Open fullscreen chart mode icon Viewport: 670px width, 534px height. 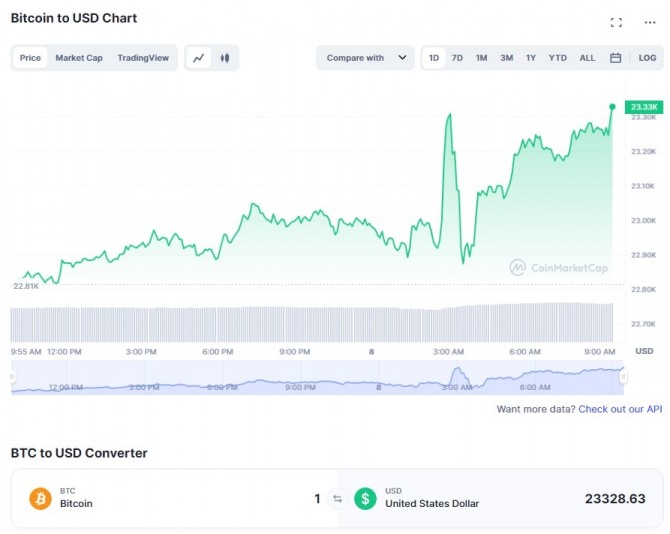coord(616,22)
